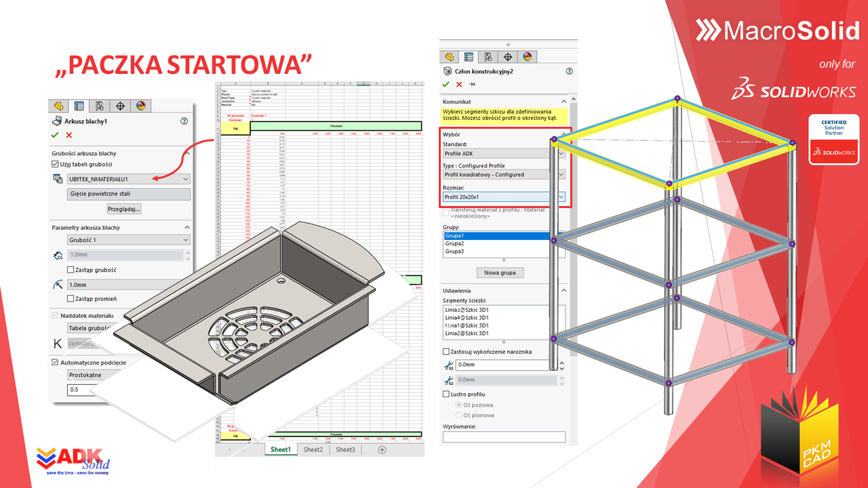Click G1 gap 0.0mm input field

[506, 365]
